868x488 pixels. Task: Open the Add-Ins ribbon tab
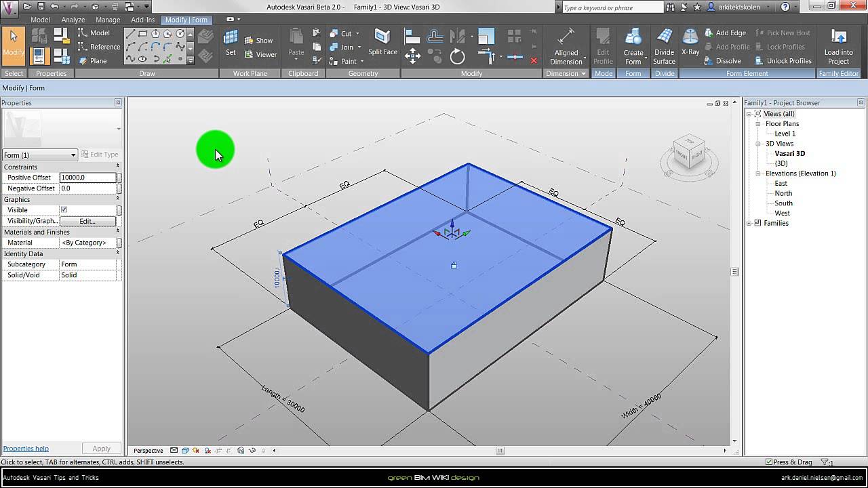[x=142, y=20]
